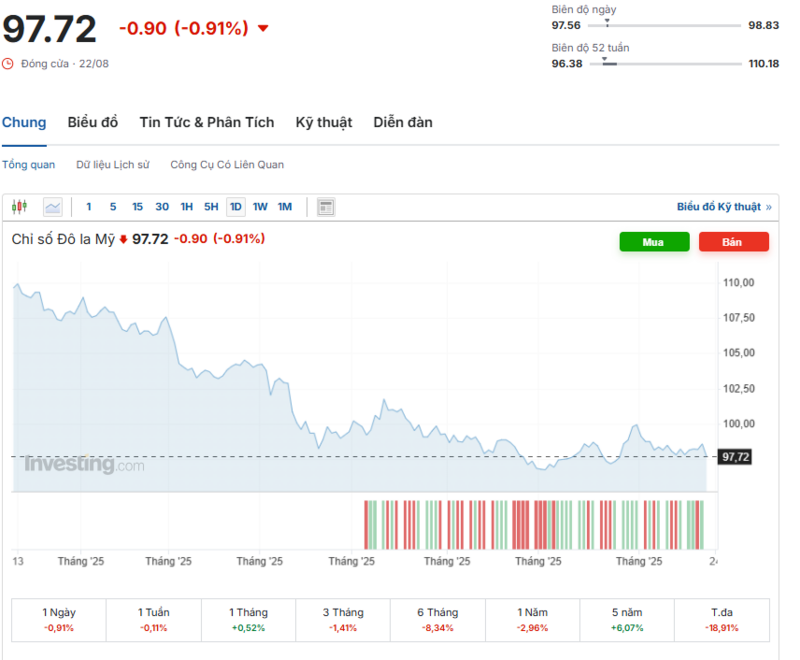Open the chart panel layout icon

pos(325,206)
